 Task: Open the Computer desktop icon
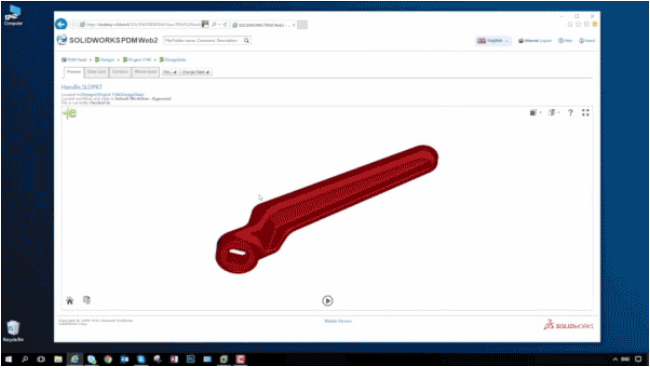click(x=13, y=15)
